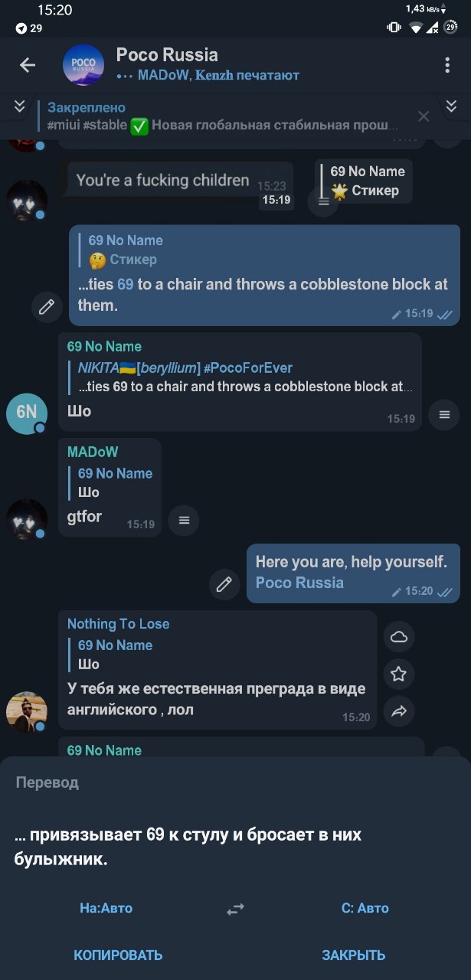Open the 'Poco Russia' link in message

(x=299, y=583)
